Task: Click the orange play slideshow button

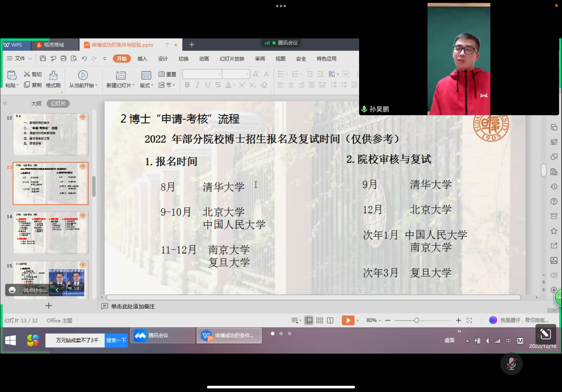Action: 348,320
